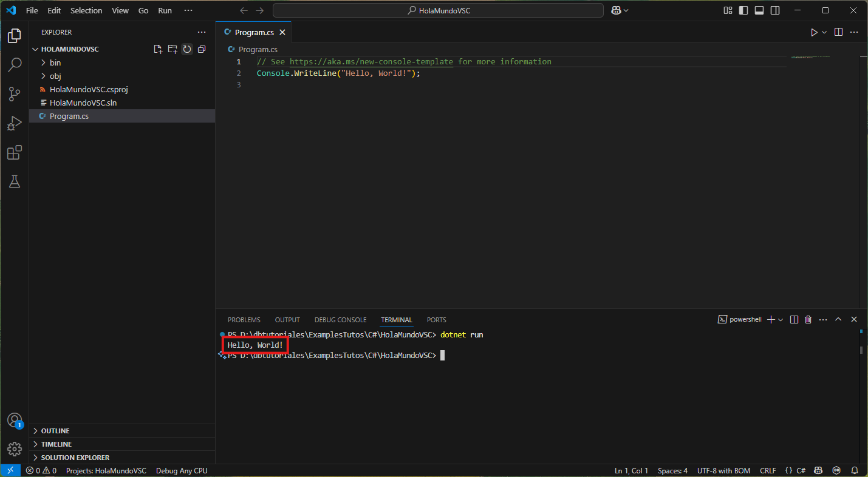The width and height of the screenshot is (868, 477).
Task: Toggle the bottom panel visibility
Action: pyautogui.click(x=759, y=10)
